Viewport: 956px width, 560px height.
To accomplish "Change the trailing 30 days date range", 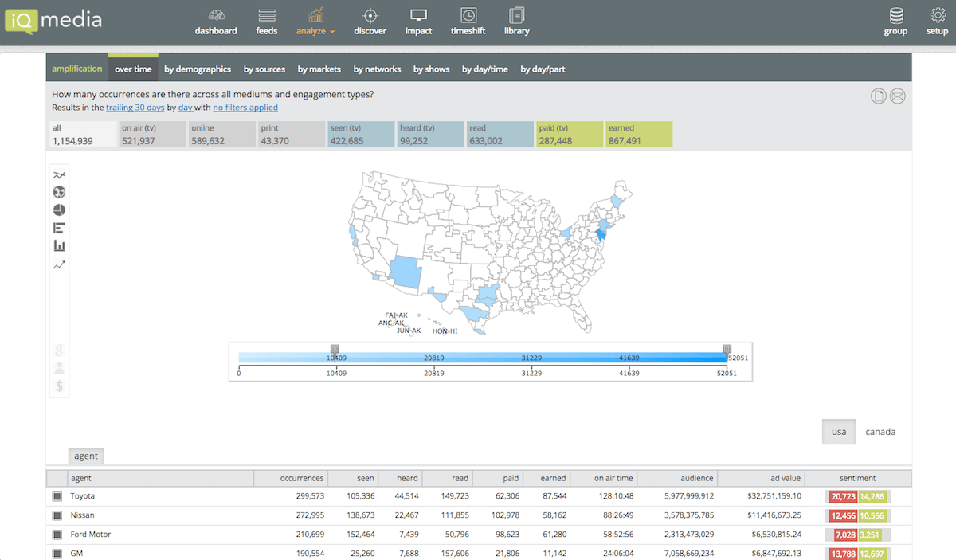I will coord(135,108).
